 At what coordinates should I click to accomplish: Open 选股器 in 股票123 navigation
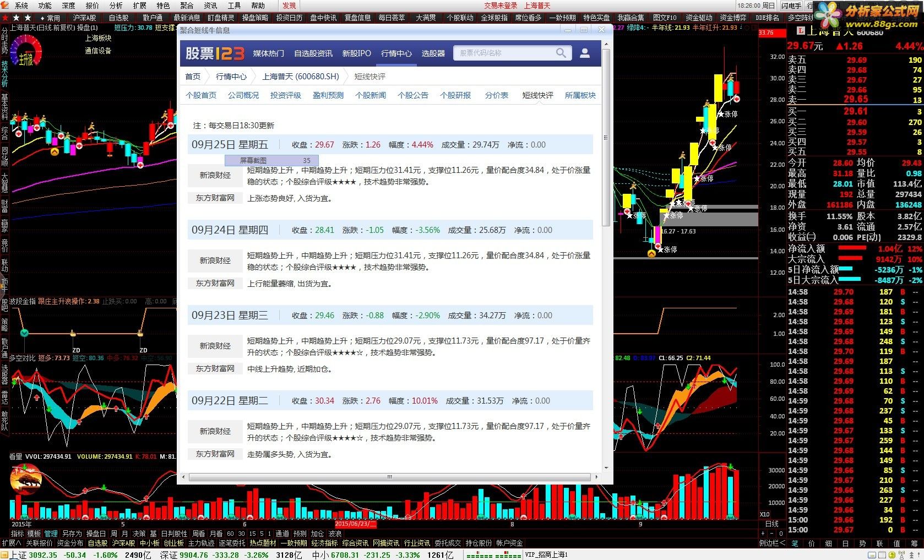tap(433, 53)
